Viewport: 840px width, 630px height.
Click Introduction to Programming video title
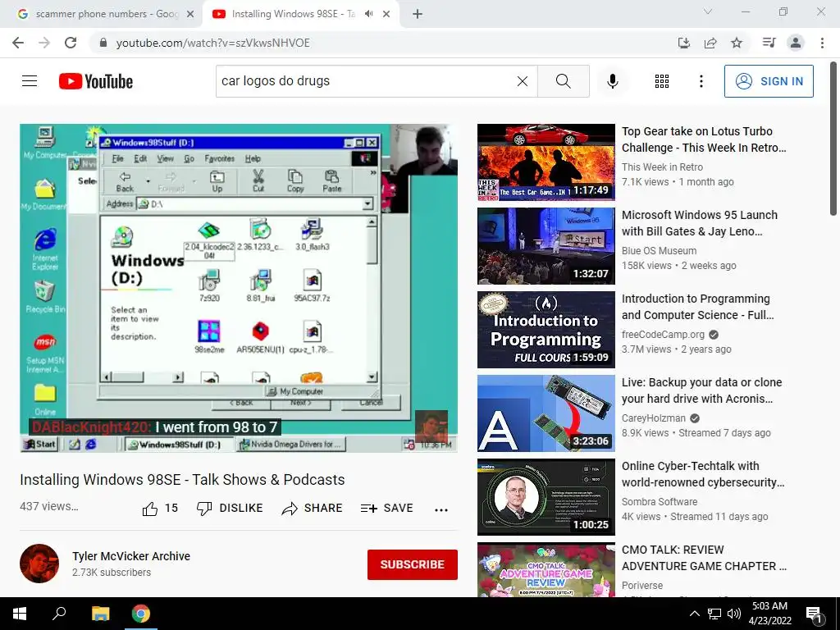point(698,307)
